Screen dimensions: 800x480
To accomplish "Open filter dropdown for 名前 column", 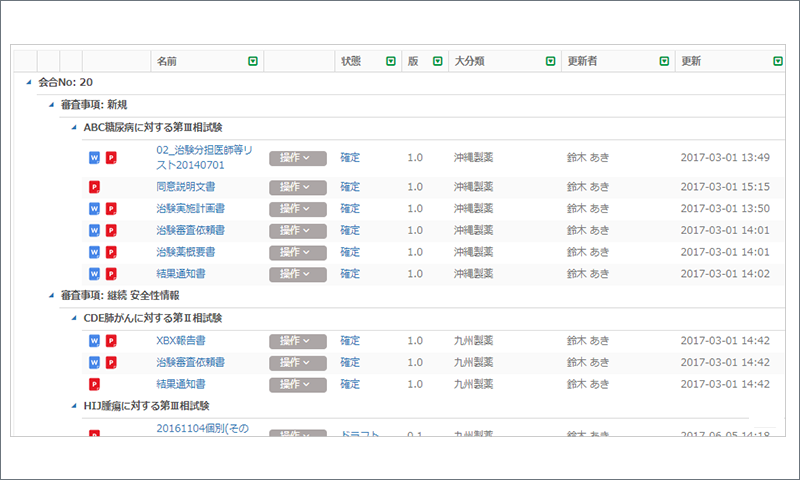I will coord(253,61).
